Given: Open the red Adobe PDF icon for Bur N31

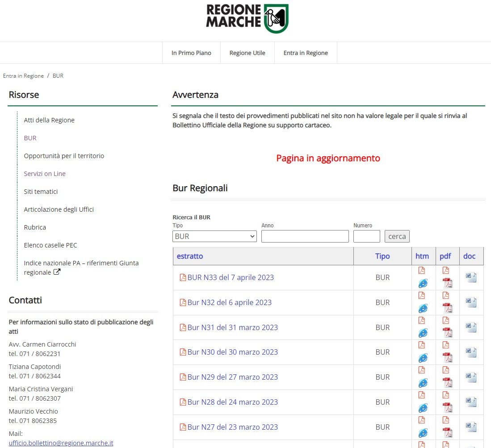Looking at the screenshot, I should point(447,332).
